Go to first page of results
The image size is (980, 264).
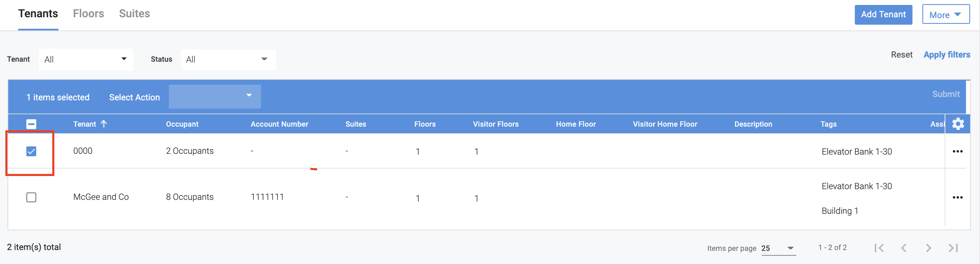[879, 248]
